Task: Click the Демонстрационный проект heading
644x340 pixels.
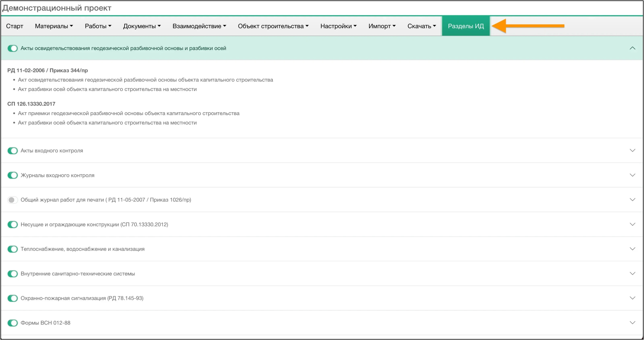Action: pos(57,8)
